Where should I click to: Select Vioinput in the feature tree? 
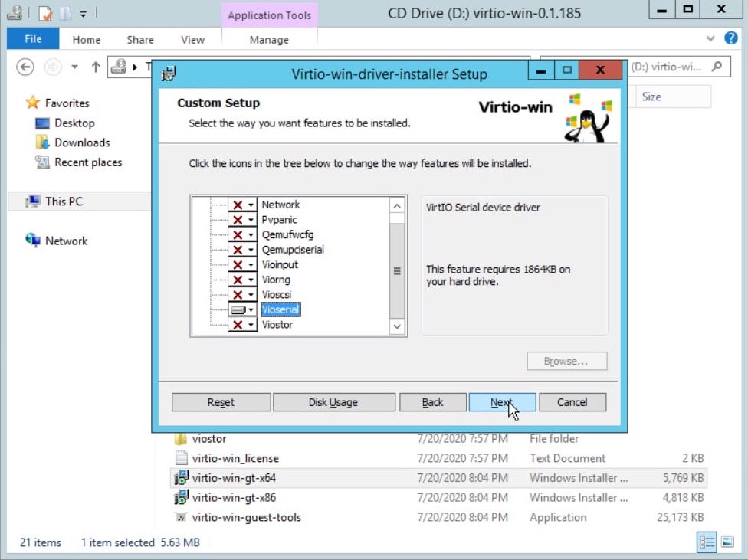(x=280, y=265)
